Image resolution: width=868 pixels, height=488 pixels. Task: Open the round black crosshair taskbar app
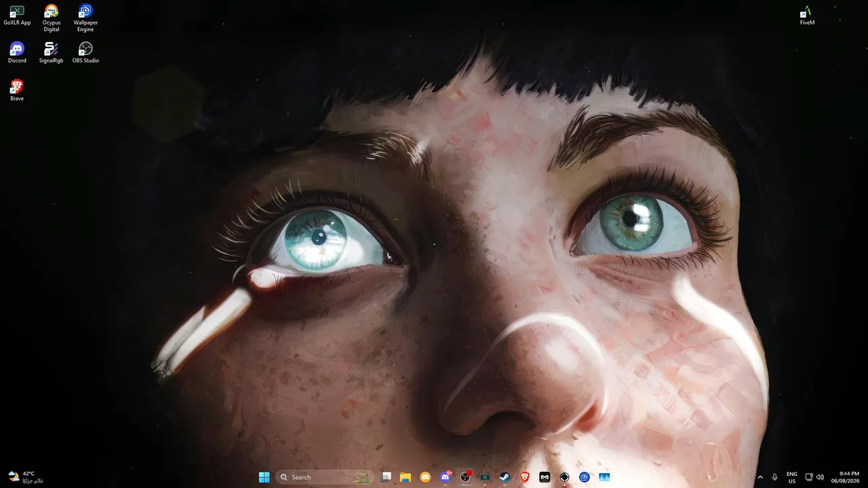coord(564,477)
